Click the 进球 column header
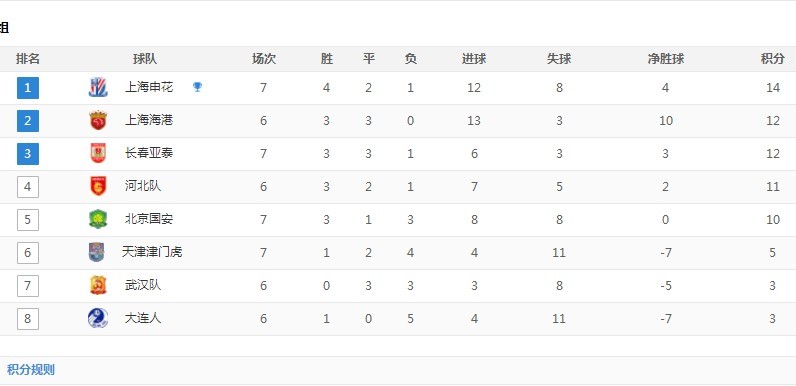Viewport: 796px width, 386px height. [474, 59]
